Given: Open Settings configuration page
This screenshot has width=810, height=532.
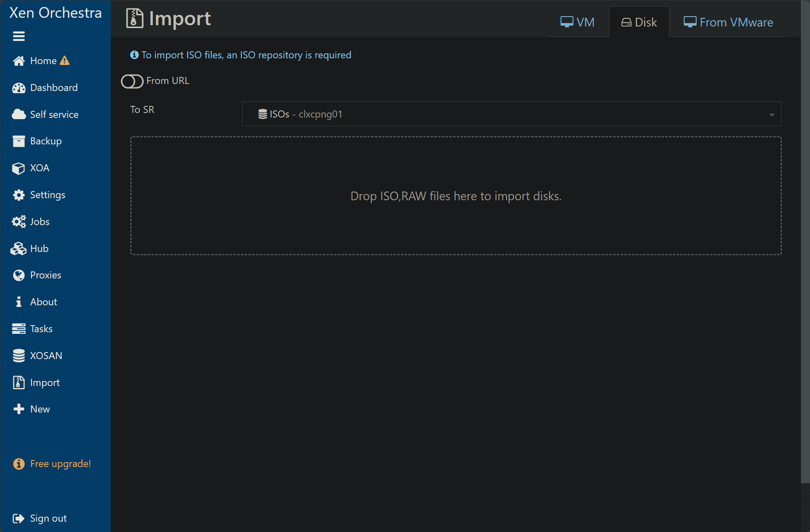Looking at the screenshot, I should [48, 194].
